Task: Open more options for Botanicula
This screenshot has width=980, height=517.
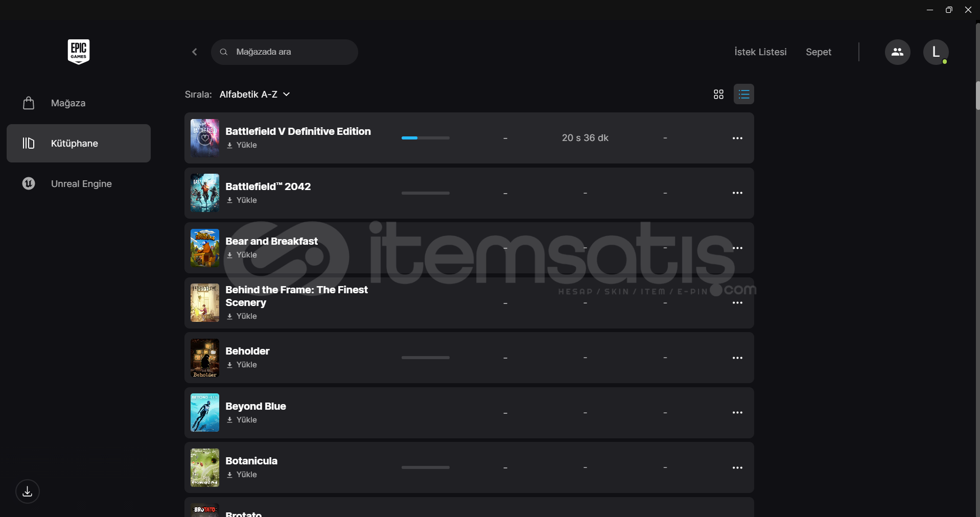Action: click(x=737, y=467)
